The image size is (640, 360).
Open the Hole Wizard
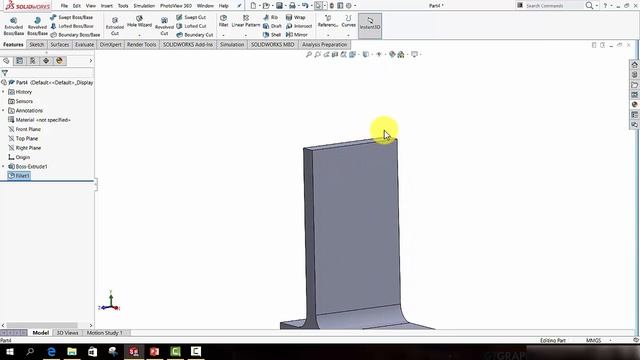pyautogui.click(x=139, y=22)
